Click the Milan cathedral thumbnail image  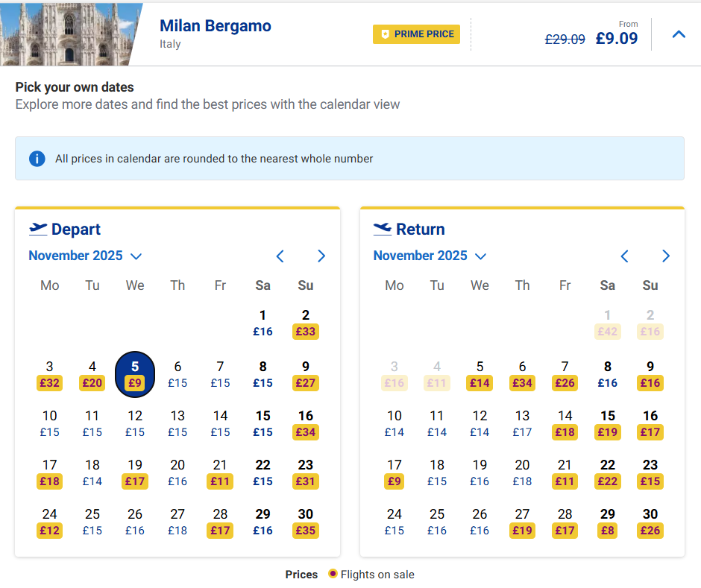click(67, 34)
